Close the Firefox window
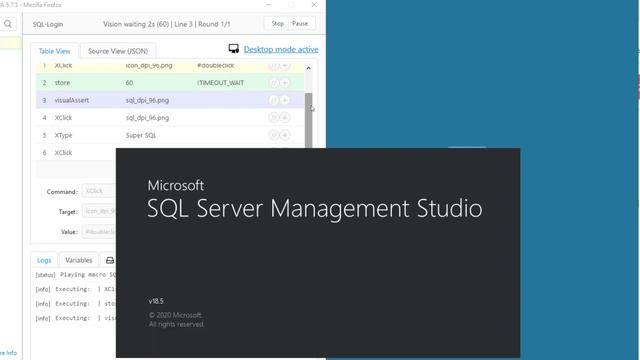This screenshot has width=640, height=360. [314, 4]
